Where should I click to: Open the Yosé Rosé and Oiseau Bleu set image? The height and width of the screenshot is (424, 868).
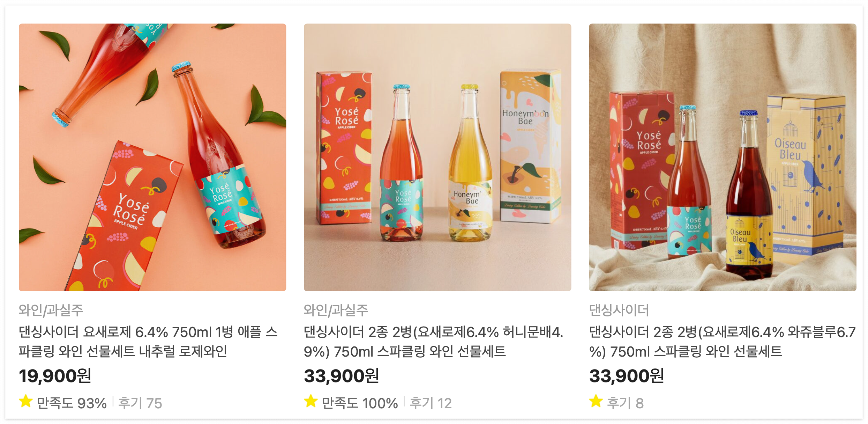pos(723,158)
